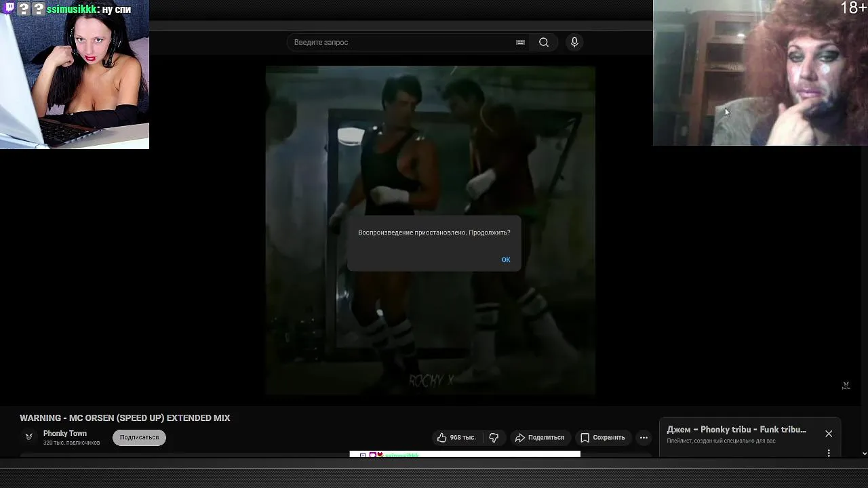
Task: Save video using Сохранить button
Action: coord(602,438)
